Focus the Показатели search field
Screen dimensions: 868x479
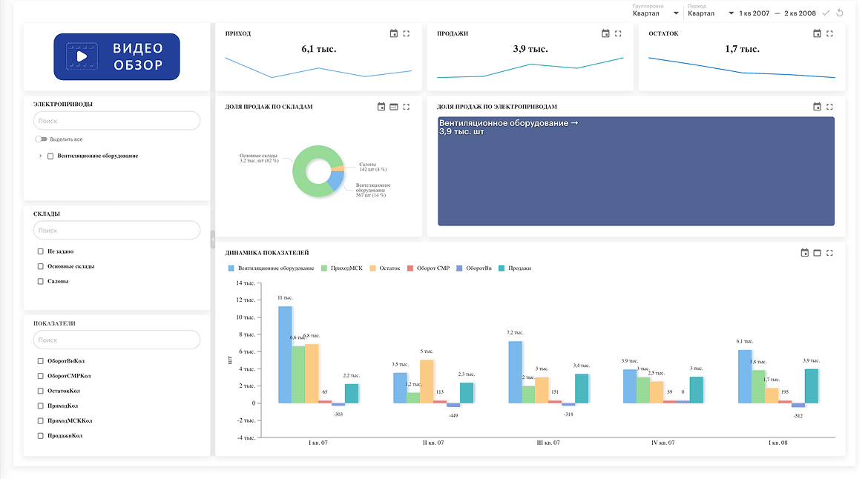click(116, 340)
